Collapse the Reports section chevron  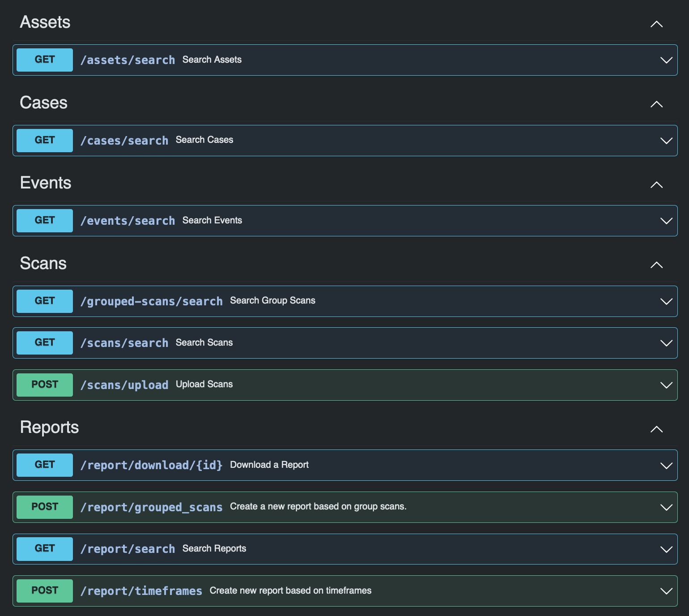click(x=656, y=429)
